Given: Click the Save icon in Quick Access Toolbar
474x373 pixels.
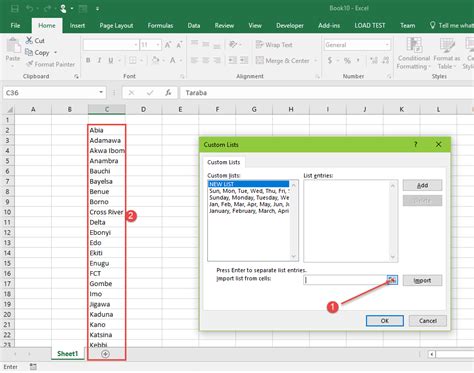Looking at the screenshot, I should point(15,8).
